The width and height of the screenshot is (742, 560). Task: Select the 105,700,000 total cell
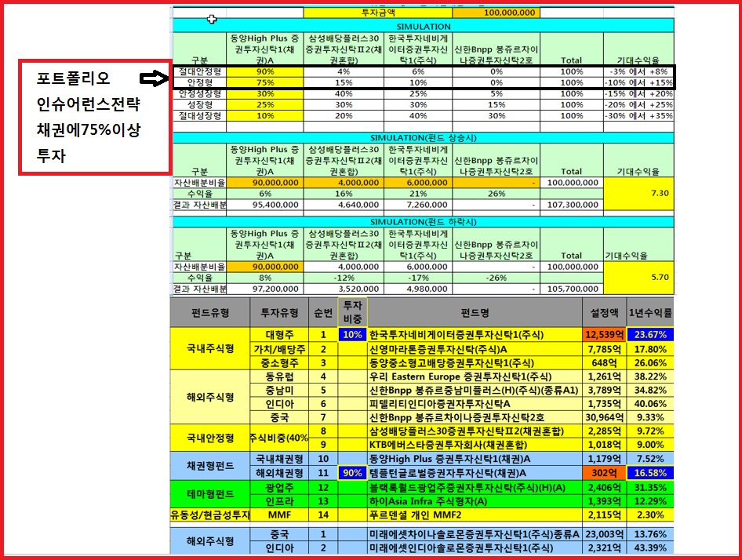tap(572, 289)
